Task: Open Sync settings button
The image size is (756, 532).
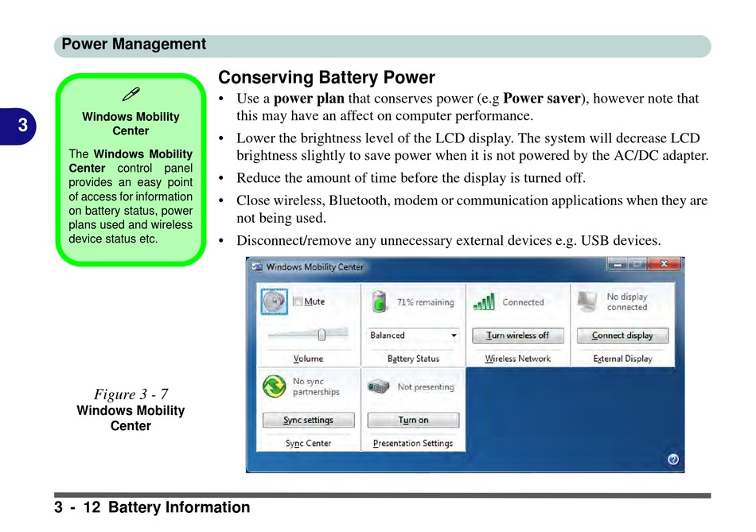Action: pos(308,420)
